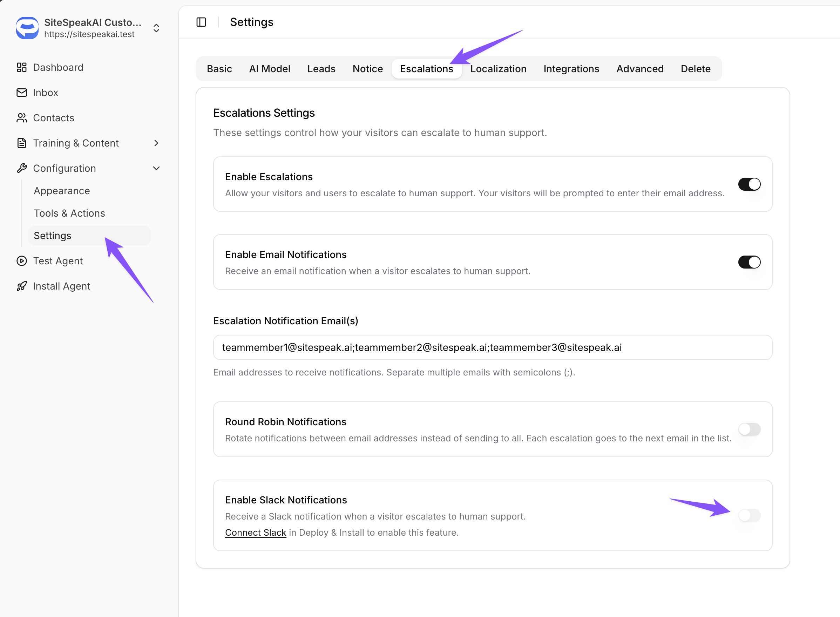Expand Training & Content submenu arrow
The height and width of the screenshot is (617, 840).
click(x=156, y=143)
